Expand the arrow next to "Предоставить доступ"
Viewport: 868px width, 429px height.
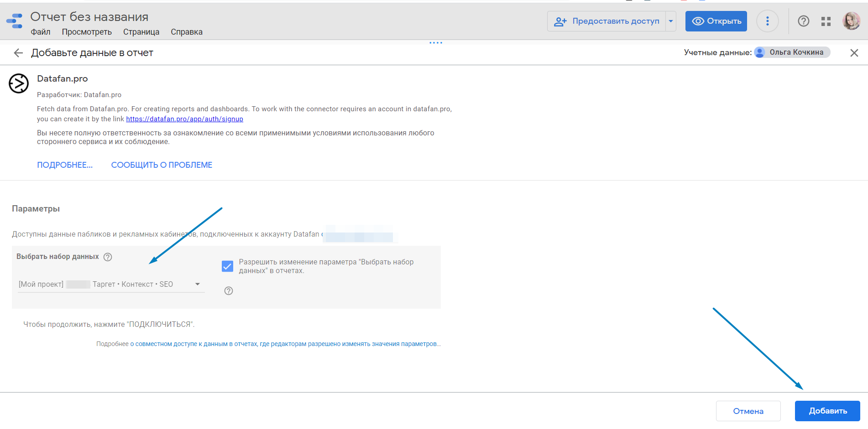pos(670,21)
